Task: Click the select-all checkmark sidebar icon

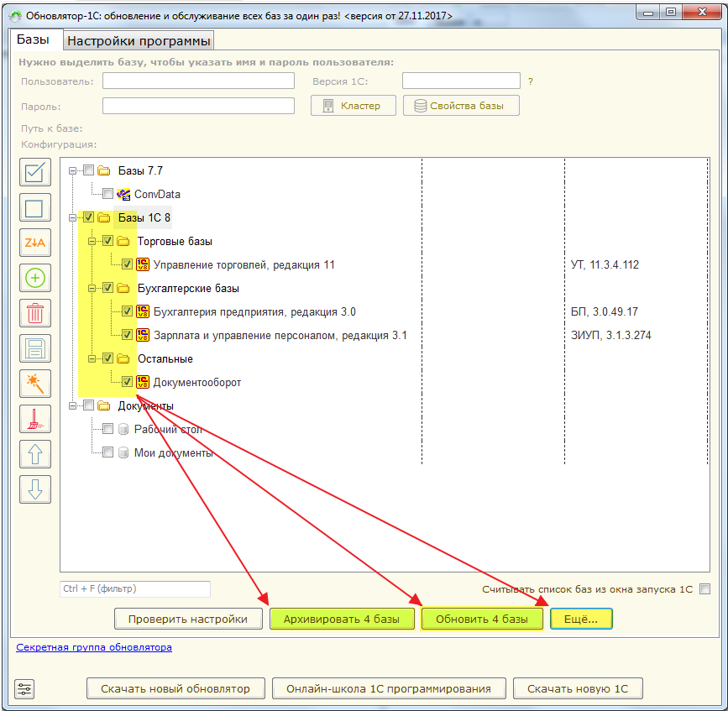Action: click(x=35, y=172)
